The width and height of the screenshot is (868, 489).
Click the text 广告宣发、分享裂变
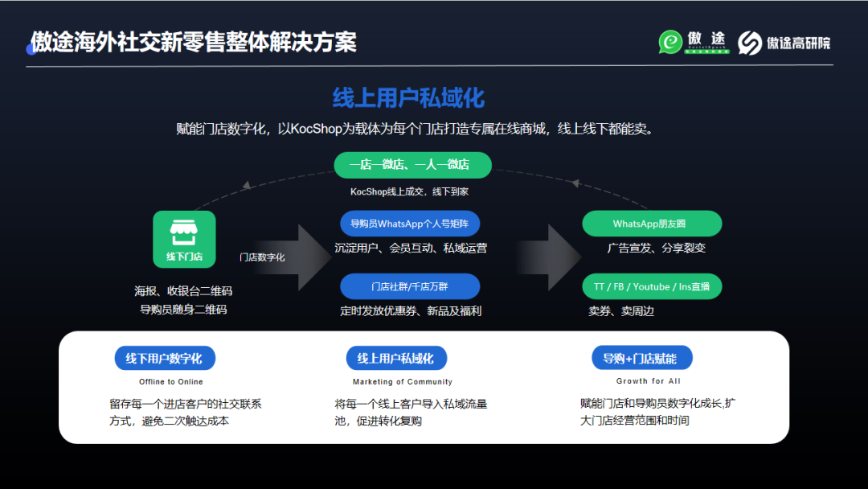pos(657,248)
